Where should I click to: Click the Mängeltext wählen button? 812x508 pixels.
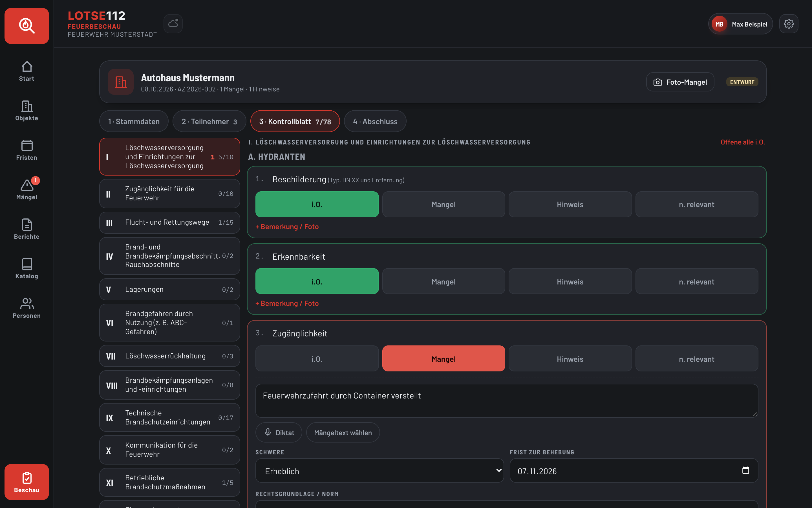(343, 432)
